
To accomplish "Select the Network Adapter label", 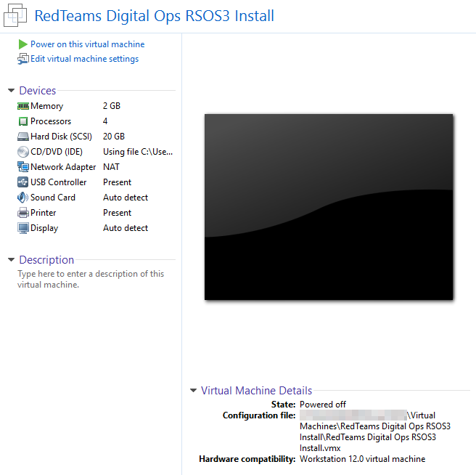I will pyautogui.click(x=63, y=167).
